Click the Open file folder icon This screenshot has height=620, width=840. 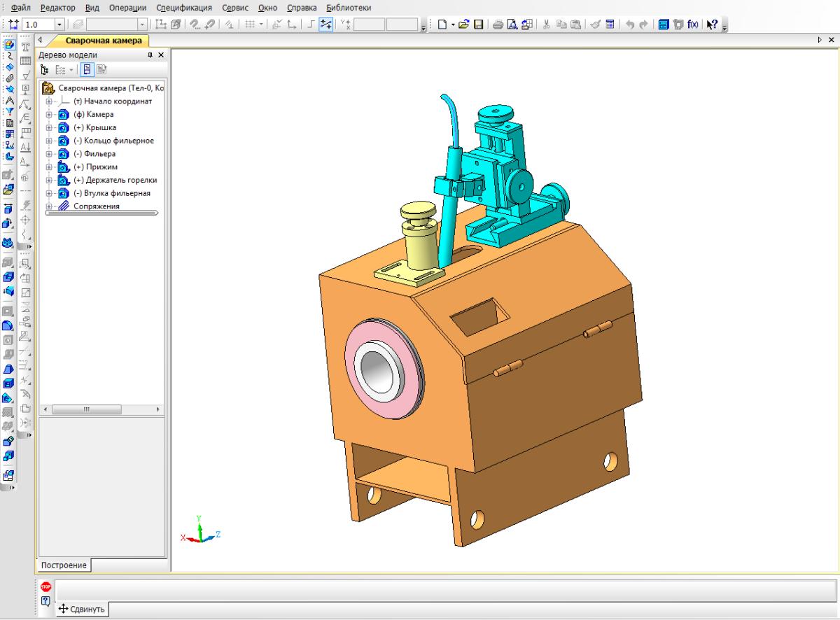point(463,25)
